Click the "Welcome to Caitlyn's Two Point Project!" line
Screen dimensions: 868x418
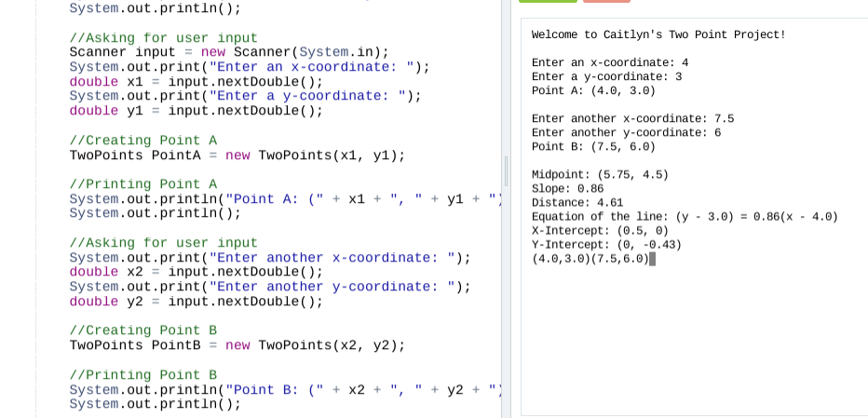click(658, 34)
